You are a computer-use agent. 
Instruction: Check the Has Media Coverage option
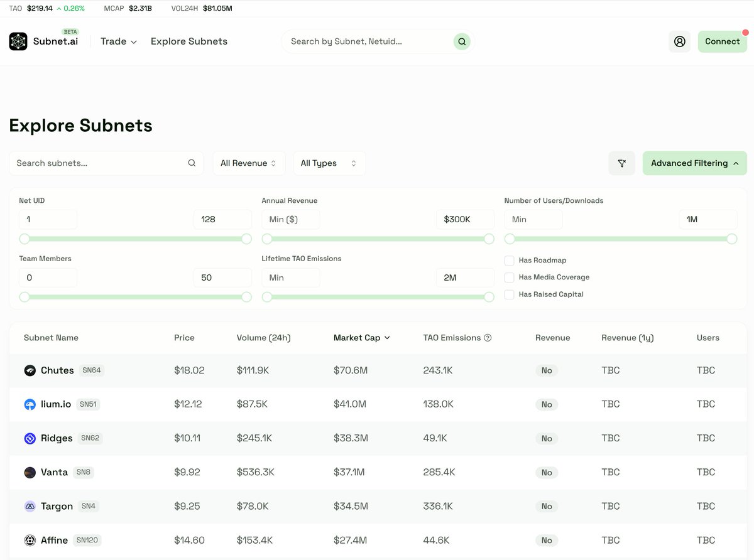[509, 277]
